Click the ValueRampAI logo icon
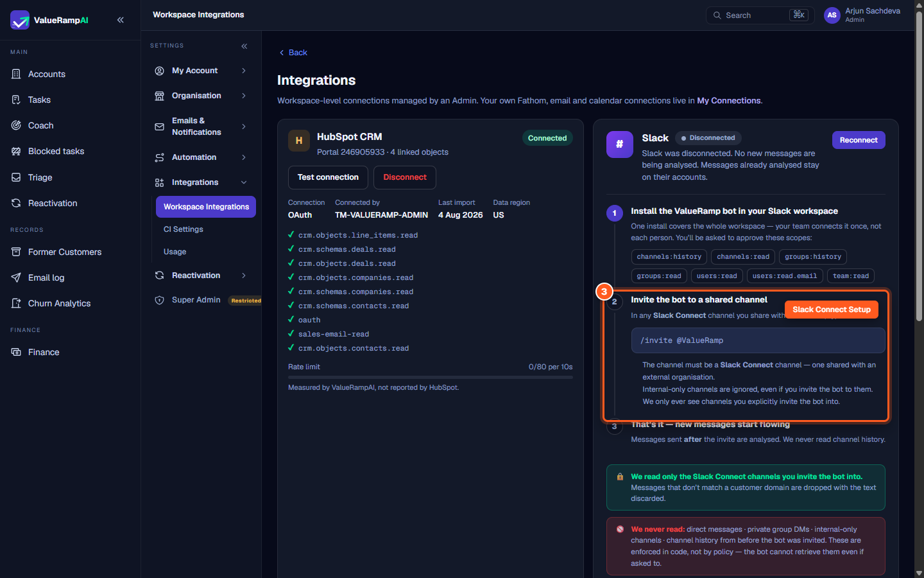The width and height of the screenshot is (924, 578). (x=20, y=20)
